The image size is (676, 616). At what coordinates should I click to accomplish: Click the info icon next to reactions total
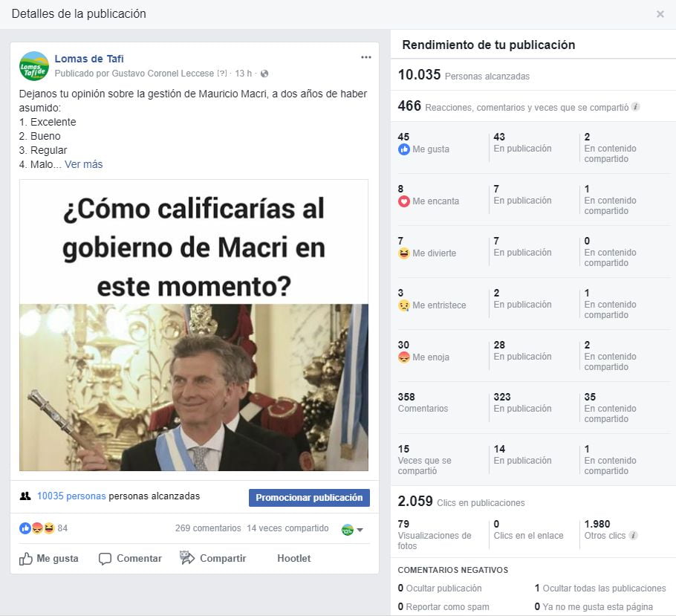[x=635, y=106]
